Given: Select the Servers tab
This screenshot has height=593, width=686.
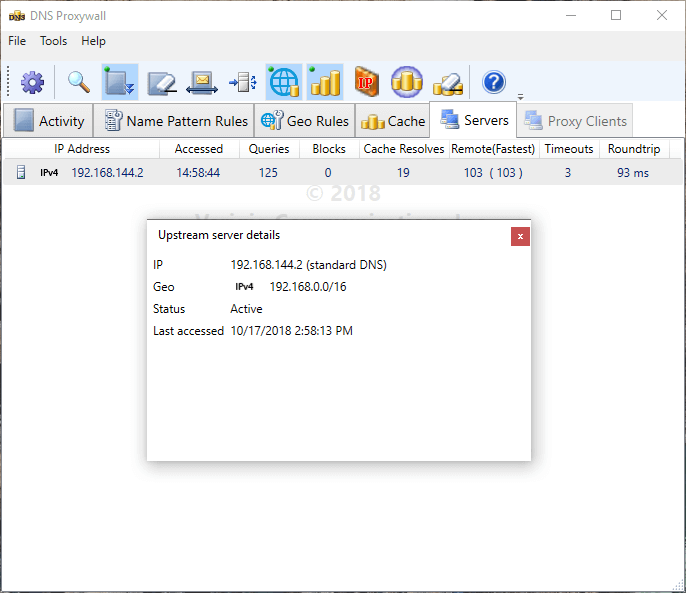Looking at the screenshot, I should click(474, 119).
